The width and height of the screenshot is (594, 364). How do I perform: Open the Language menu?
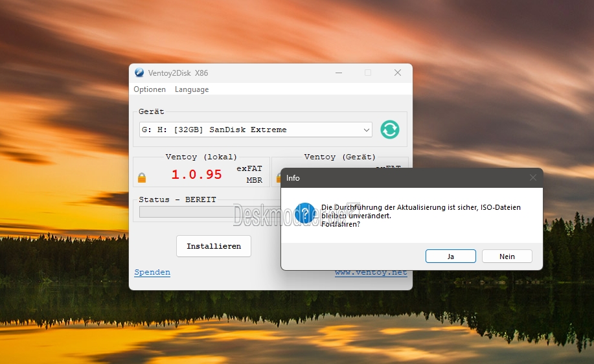tap(192, 89)
